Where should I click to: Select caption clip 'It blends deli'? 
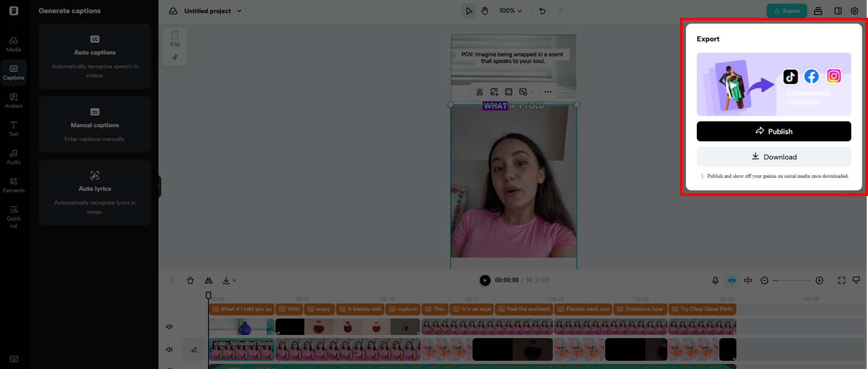[x=360, y=309]
